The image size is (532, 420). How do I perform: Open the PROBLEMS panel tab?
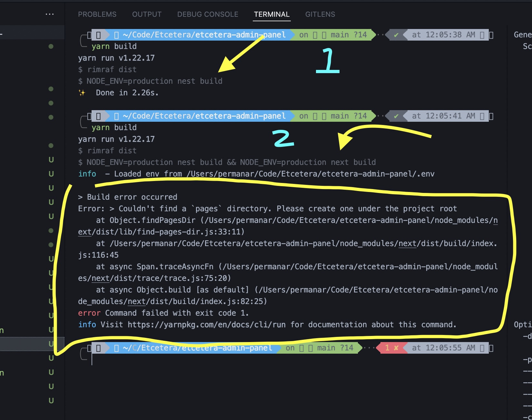(97, 14)
